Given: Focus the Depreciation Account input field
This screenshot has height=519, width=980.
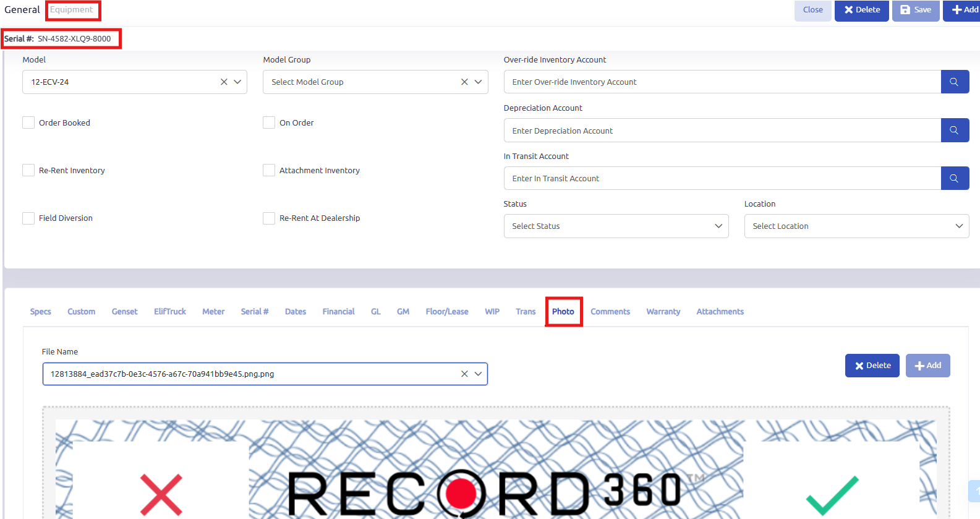Looking at the screenshot, I should pos(722,131).
